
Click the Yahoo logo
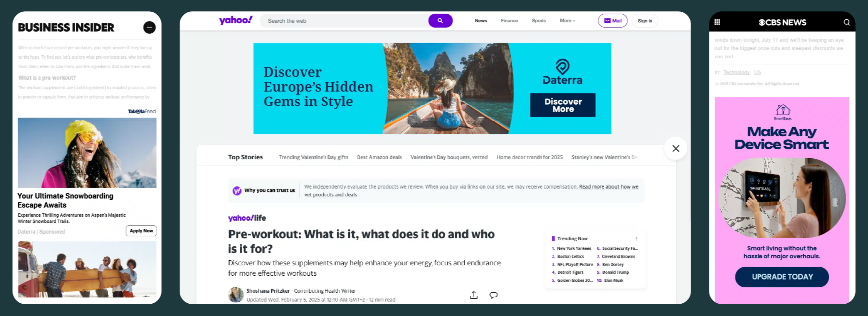coord(236,20)
